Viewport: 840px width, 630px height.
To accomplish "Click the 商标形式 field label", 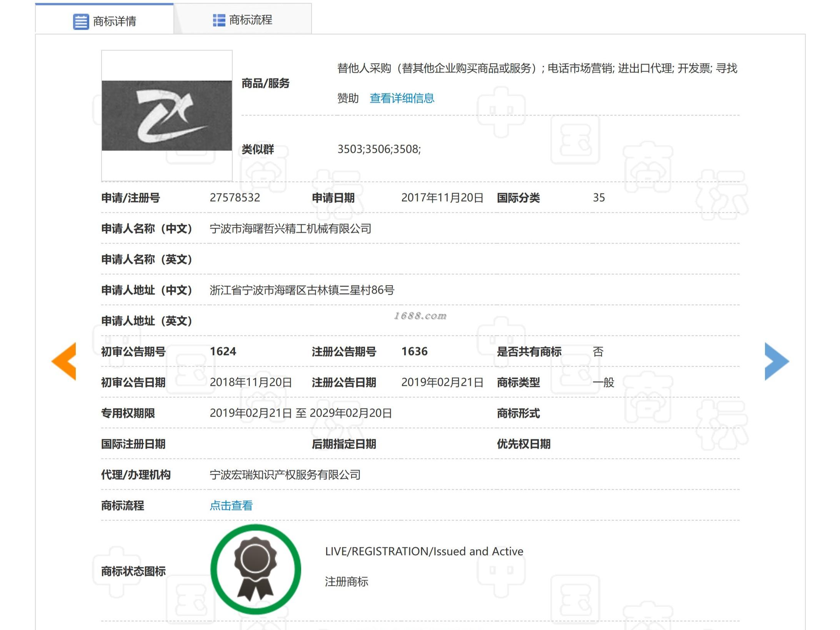I will tap(518, 413).
